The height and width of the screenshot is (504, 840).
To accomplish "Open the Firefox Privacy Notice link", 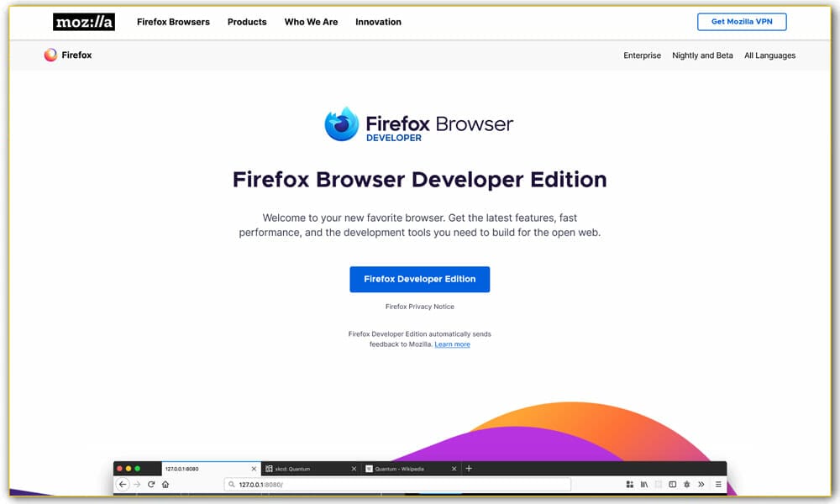I will (x=420, y=307).
